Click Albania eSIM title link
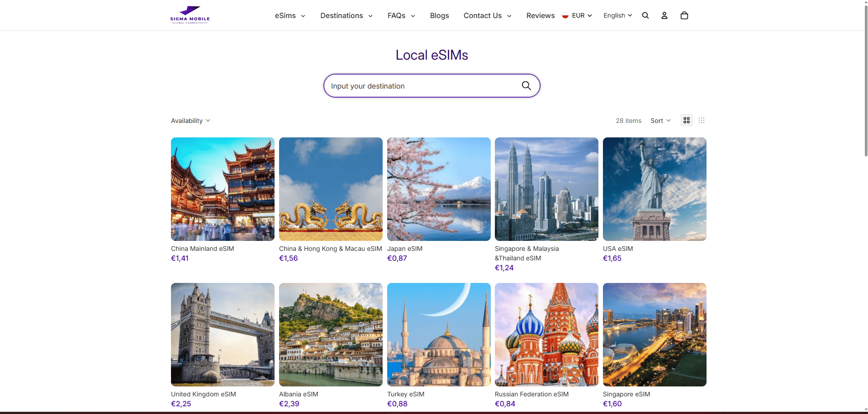Viewport: 868px width, 414px height. click(299, 394)
